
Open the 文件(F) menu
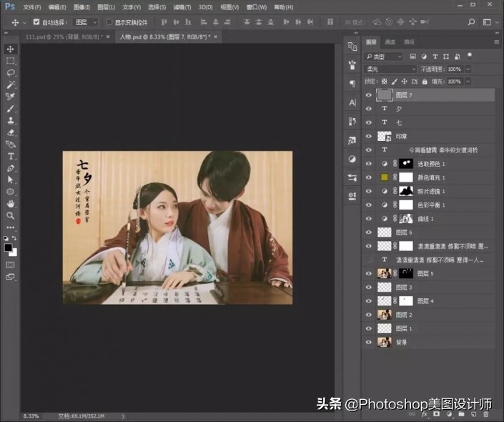(32, 7)
